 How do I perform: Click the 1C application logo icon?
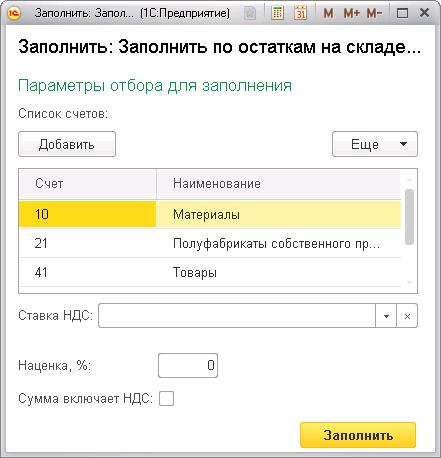[x=15, y=13]
